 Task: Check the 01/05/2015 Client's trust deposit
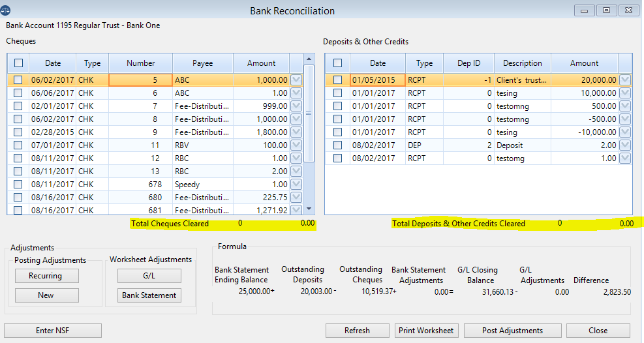coord(337,80)
